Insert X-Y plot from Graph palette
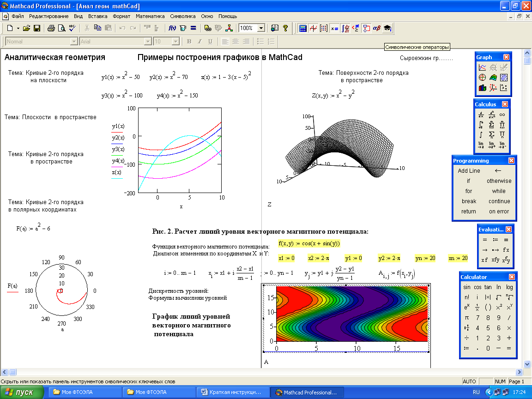The width and height of the screenshot is (532, 399). point(482,67)
